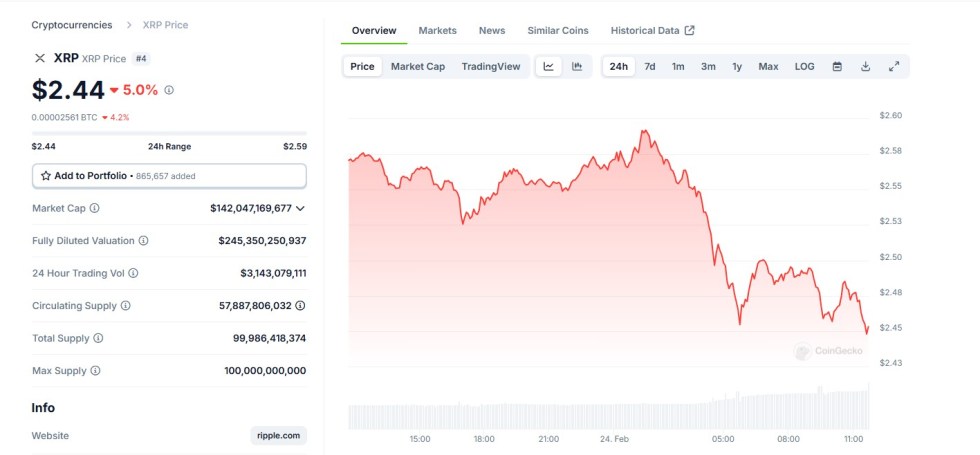The width and height of the screenshot is (980, 455).
Task: Click info icon next to Max Supply
Action: click(x=96, y=371)
